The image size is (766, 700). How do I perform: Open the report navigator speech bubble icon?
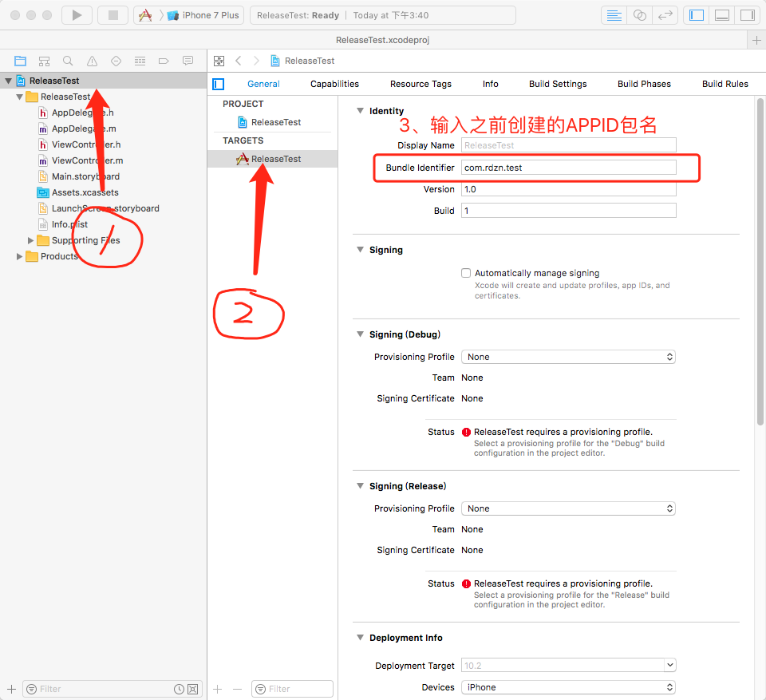188,61
